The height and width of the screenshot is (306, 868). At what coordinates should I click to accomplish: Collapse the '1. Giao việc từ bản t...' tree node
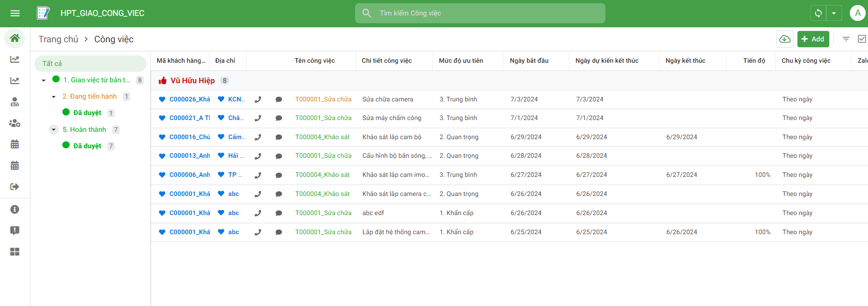[x=44, y=80]
